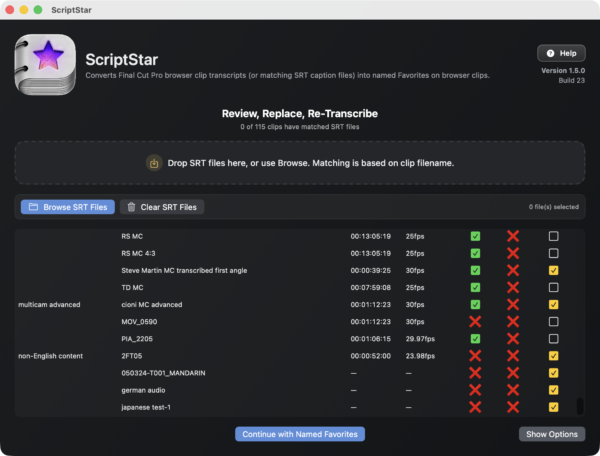Click green check in TD MC row
Screen dimensions: 600x456
point(475,287)
